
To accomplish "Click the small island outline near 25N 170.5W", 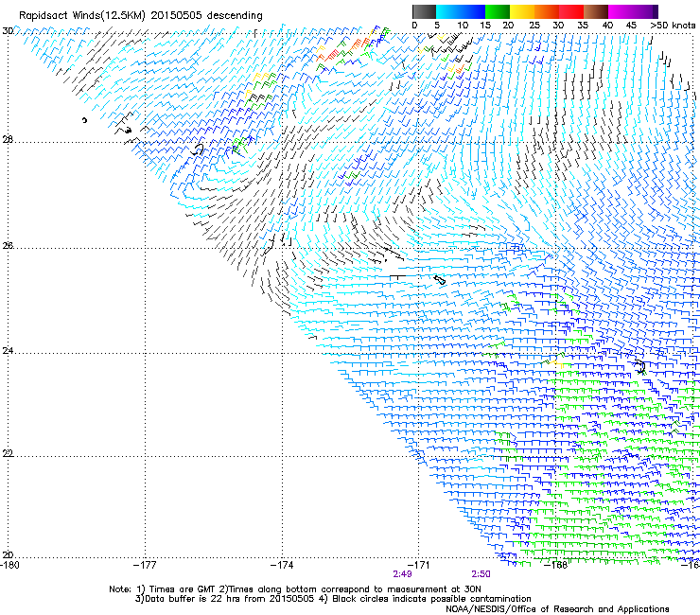I will click(x=440, y=280).
